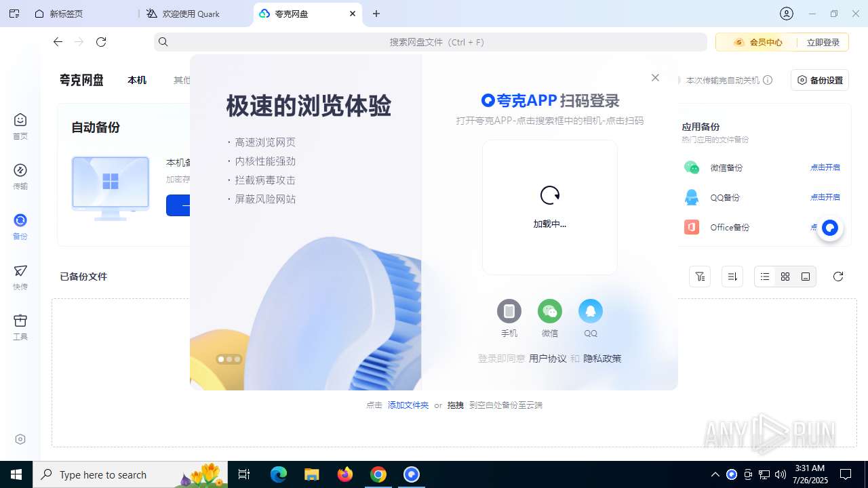Go back with the back arrow
Image resolution: width=868 pixels, height=488 pixels.
point(58,42)
